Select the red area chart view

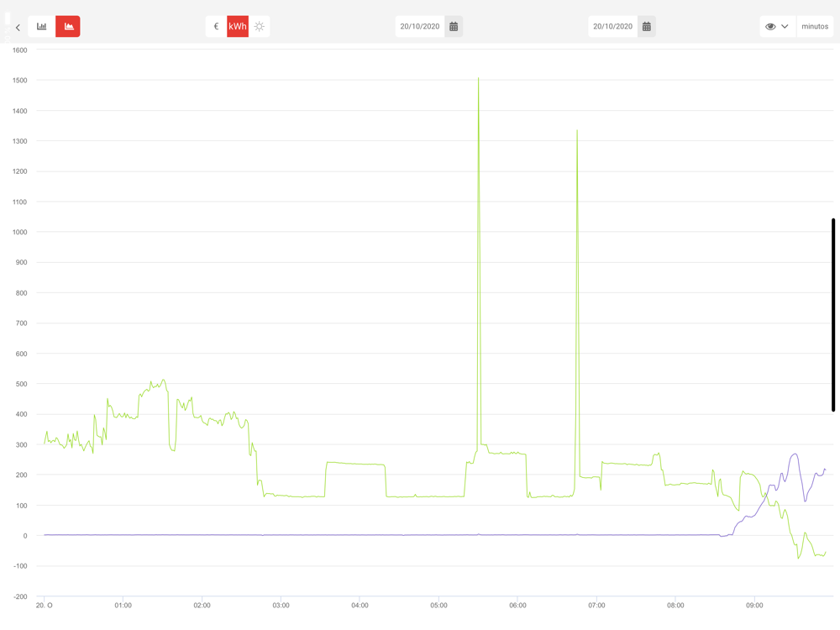[x=68, y=26]
